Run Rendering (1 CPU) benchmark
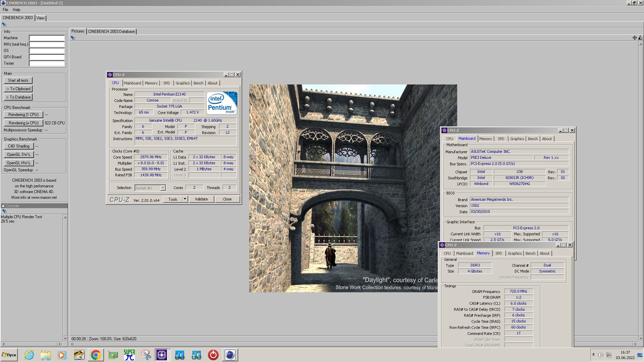Screen dimensions: 644x362 pos(23,115)
